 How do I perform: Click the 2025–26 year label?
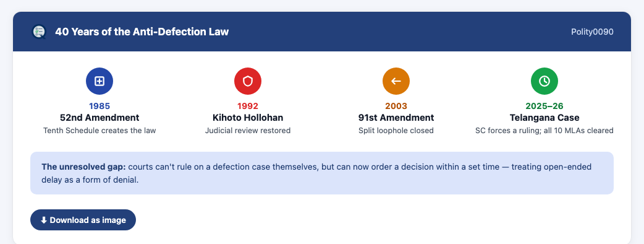tap(544, 106)
